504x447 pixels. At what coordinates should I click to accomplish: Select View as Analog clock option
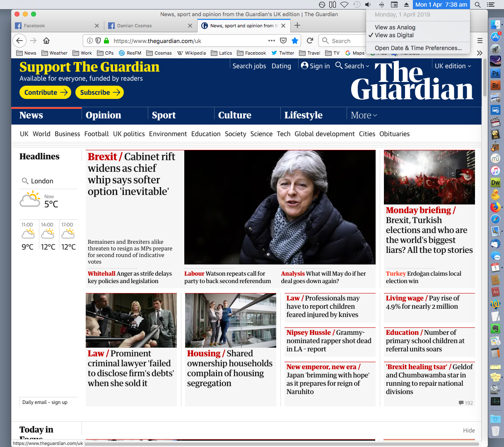pos(395,27)
